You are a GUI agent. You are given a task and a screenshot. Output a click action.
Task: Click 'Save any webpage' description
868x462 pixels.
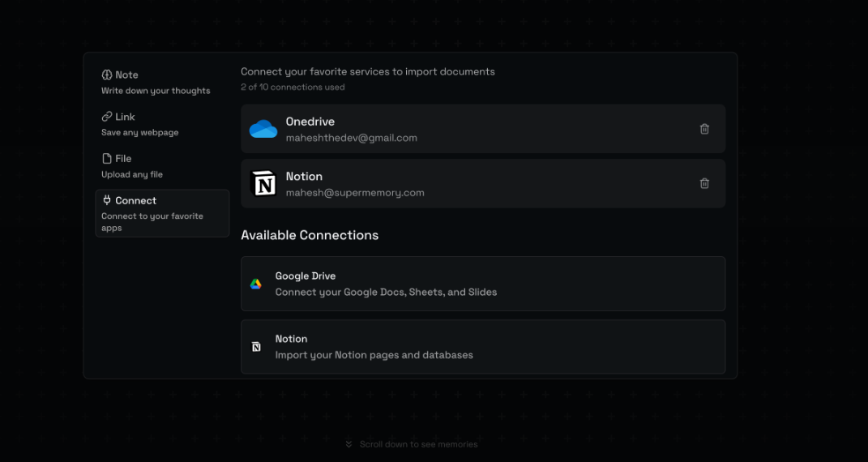click(140, 133)
